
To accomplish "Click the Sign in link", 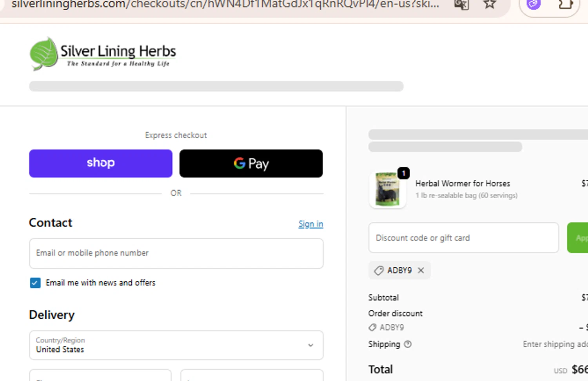I will pyautogui.click(x=310, y=224).
